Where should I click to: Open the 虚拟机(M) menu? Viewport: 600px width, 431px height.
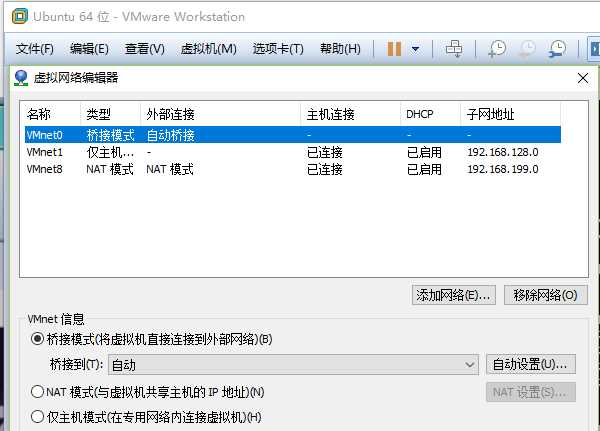pyautogui.click(x=209, y=49)
